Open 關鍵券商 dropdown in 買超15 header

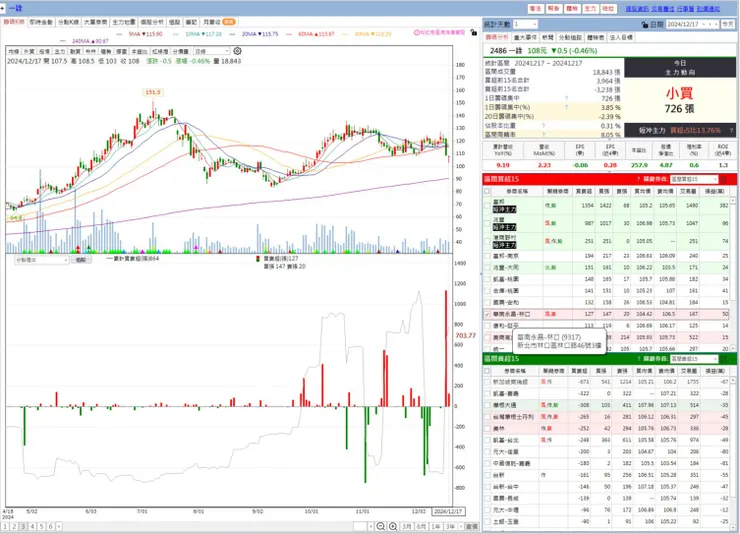click(694, 179)
